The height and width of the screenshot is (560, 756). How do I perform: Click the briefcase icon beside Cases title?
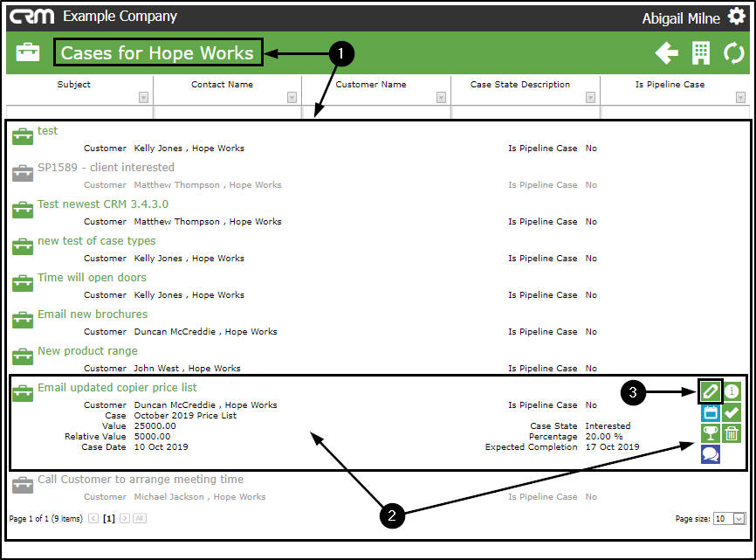[x=27, y=52]
